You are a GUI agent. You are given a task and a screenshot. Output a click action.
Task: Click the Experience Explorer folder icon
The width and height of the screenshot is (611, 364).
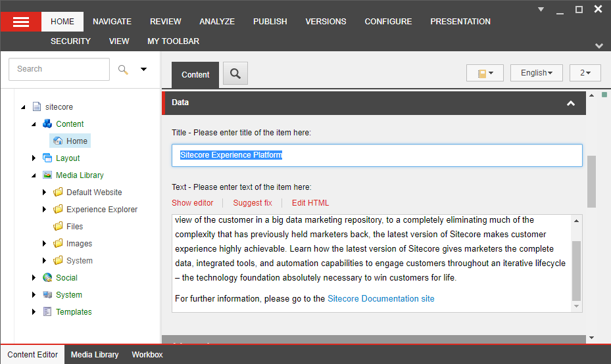pos(58,209)
